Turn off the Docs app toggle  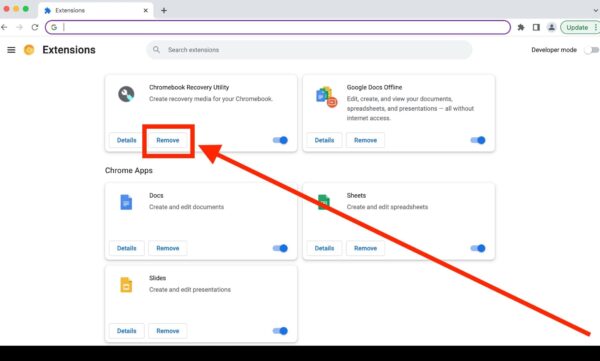(280, 248)
